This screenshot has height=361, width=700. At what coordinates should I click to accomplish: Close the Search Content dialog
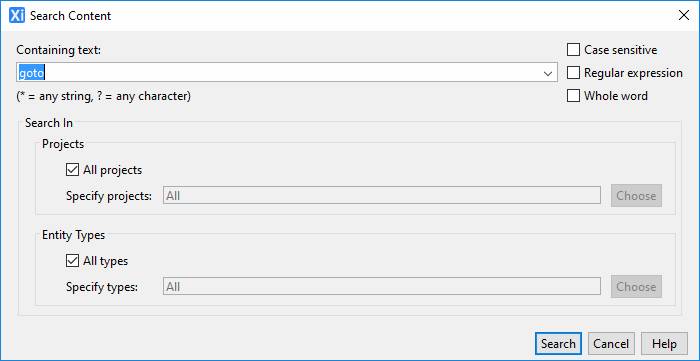[683, 15]
